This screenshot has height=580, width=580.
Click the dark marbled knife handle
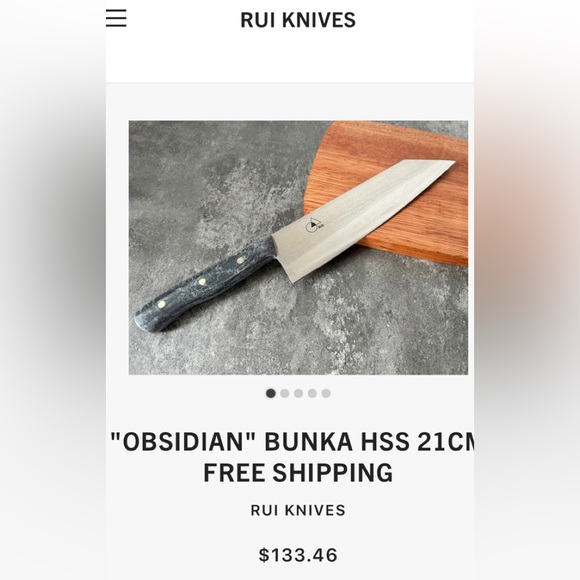(205, 283)
